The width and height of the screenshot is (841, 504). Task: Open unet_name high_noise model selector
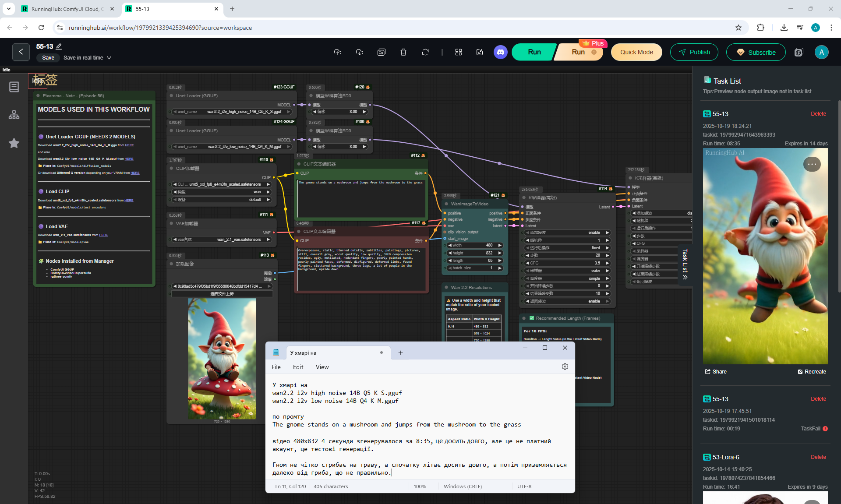pos(232,112)
